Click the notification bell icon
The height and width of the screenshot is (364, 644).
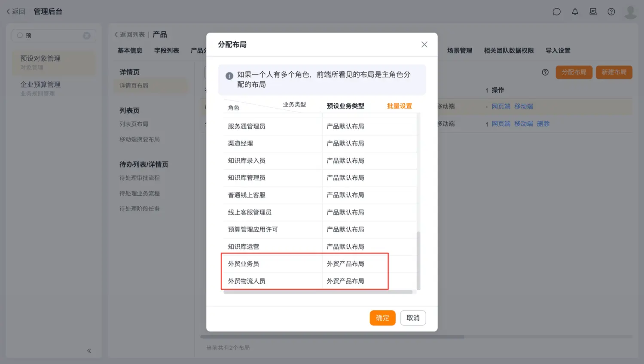575,12
